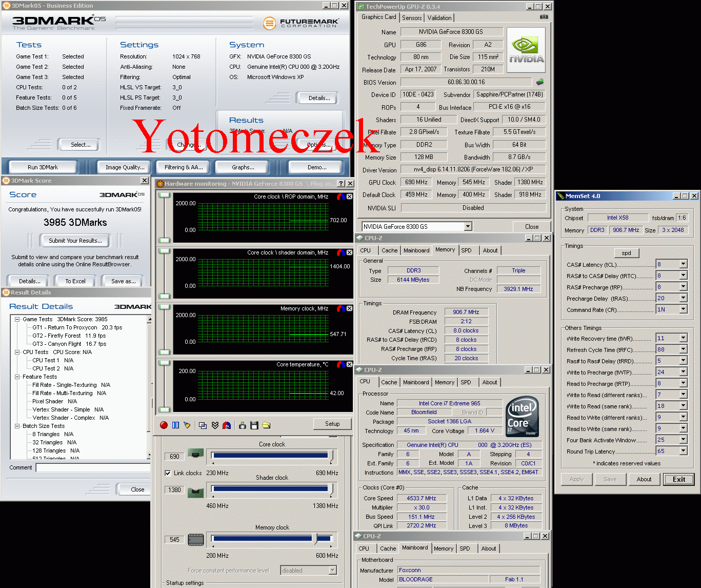Open the Round Trip Latency dropdown
701x588 pixels.
coord(683,451)
